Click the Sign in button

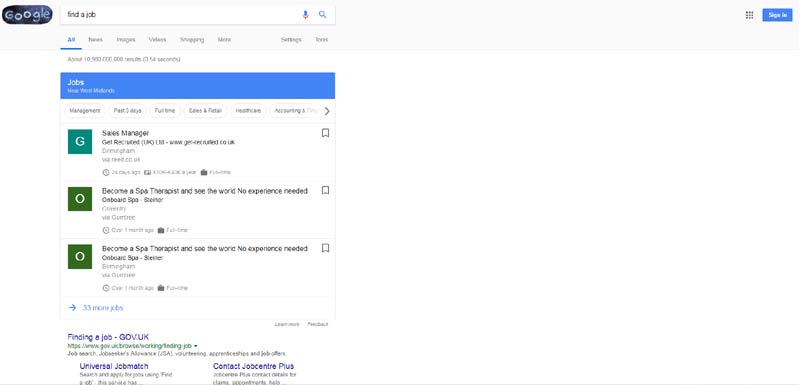(x=777, y=15)
